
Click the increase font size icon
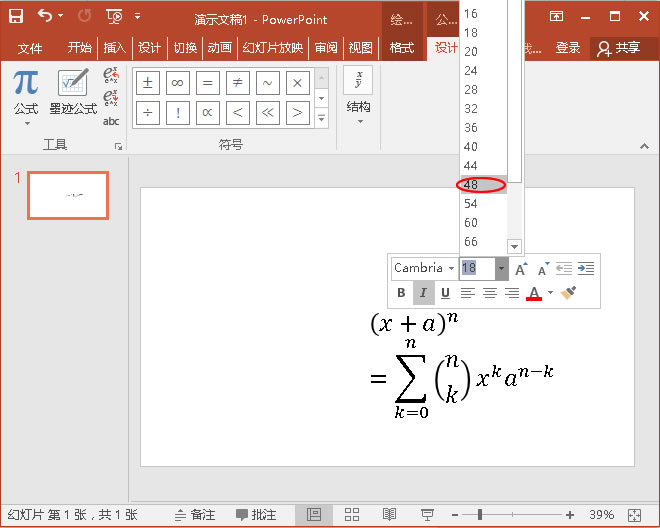pyautogui.click(x=521, y=268)
